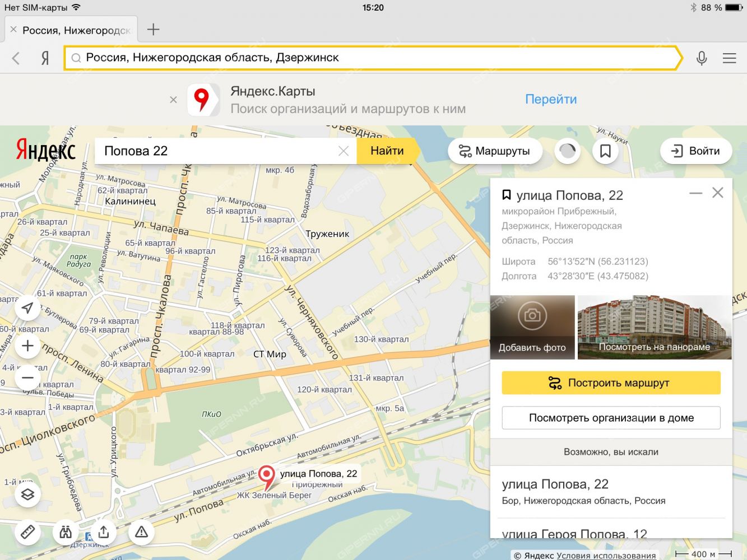This screenshot has width=747, height=560.
Task: Close the address info card
Action: click(x=718, y=193)
